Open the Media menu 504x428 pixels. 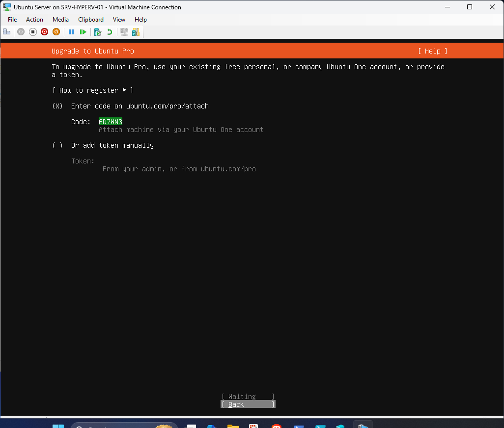pos(60,20)
